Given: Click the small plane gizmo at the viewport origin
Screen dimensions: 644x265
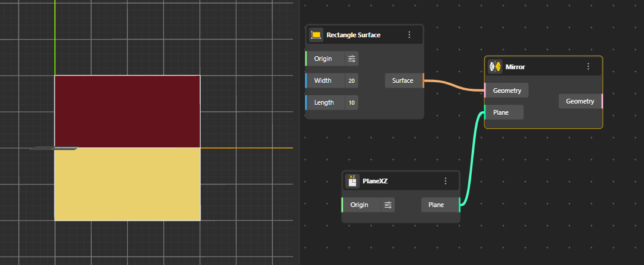Looking at the screenshot, I should tap(53, 148).
